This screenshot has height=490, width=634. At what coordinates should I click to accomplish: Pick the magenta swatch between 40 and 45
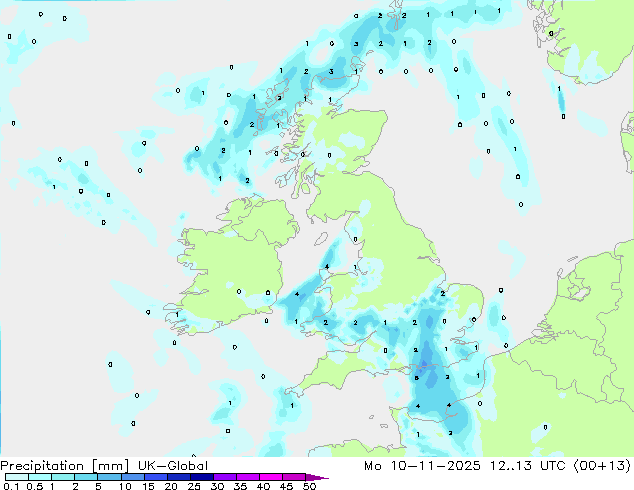pyautogui.click(x=271, y=477)
